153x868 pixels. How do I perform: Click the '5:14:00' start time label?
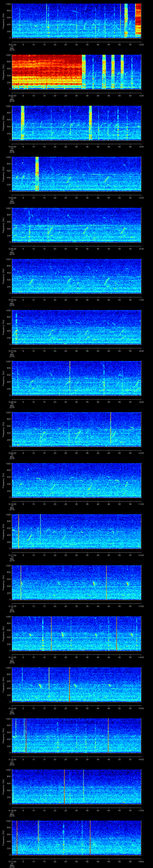tap(12, 708)
